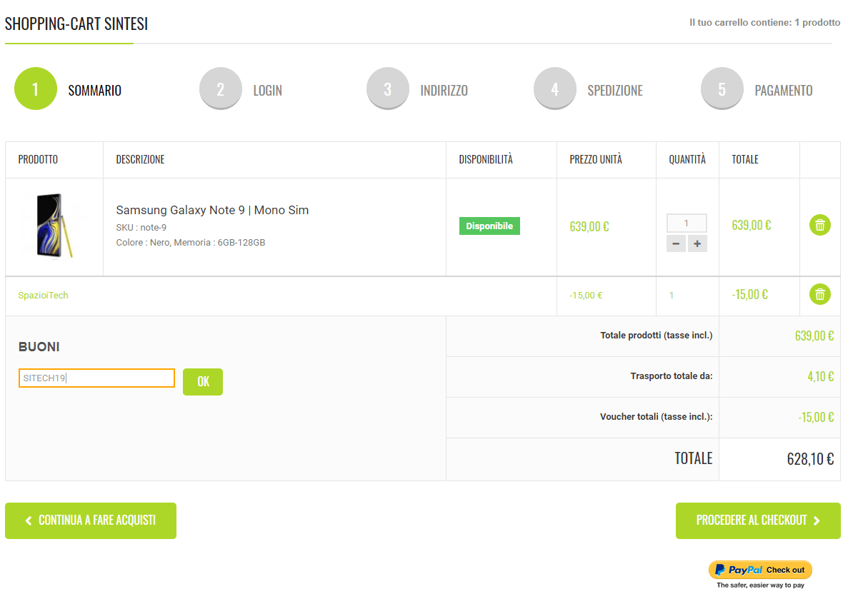Click the Voucher totali amount -15,00 €
868x594 pixels.
pyautogui.click(x=817, y=417)
